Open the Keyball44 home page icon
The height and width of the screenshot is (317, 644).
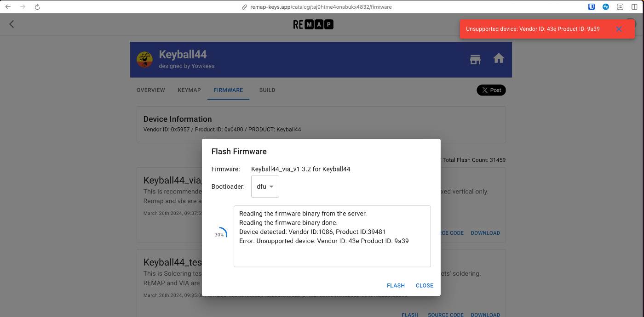coord(499,58)
